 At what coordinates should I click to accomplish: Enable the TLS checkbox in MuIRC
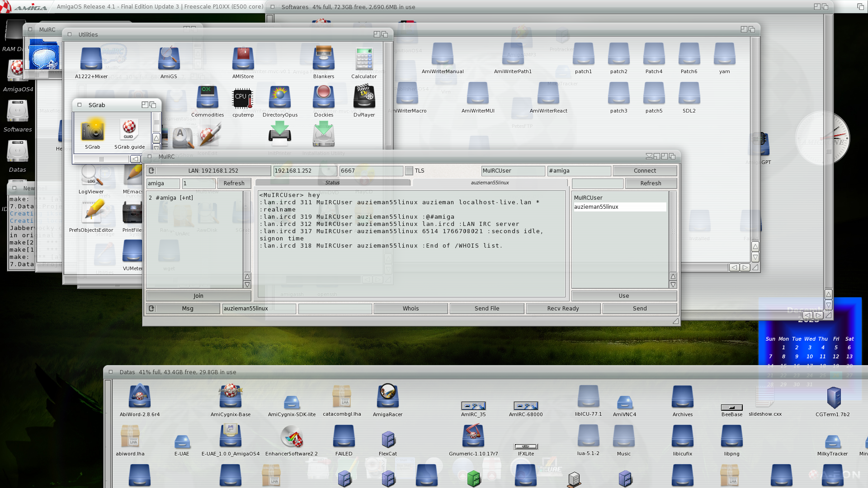tap(409, 171)
